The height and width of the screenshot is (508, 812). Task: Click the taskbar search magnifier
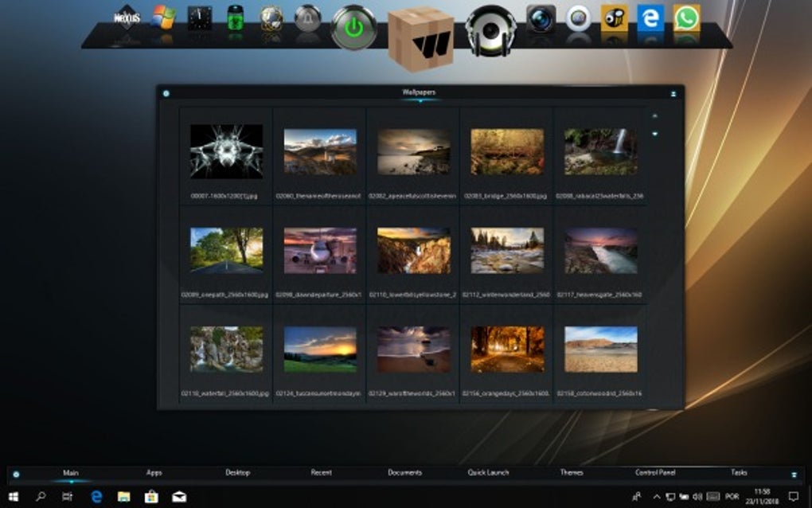pos(41,497)
